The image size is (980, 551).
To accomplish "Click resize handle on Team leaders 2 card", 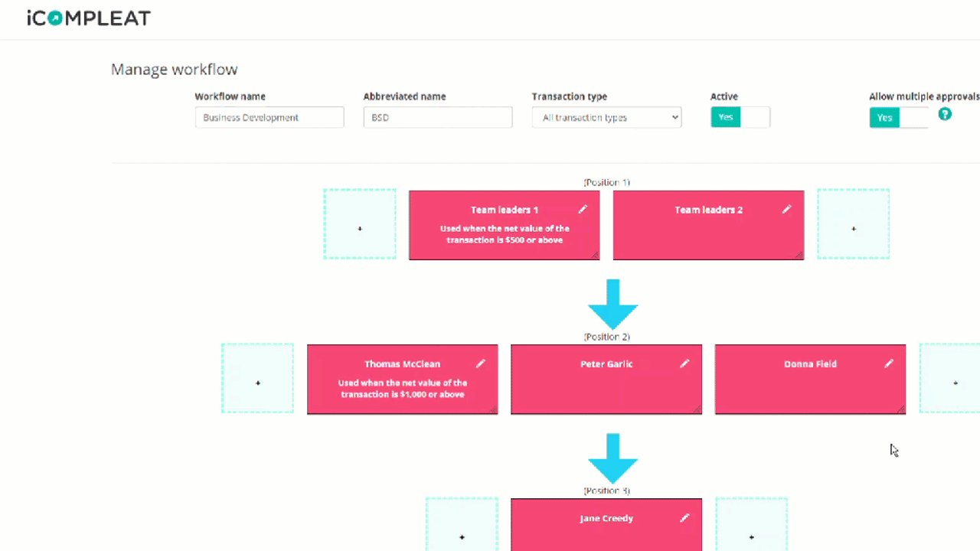I will point(799,255).
